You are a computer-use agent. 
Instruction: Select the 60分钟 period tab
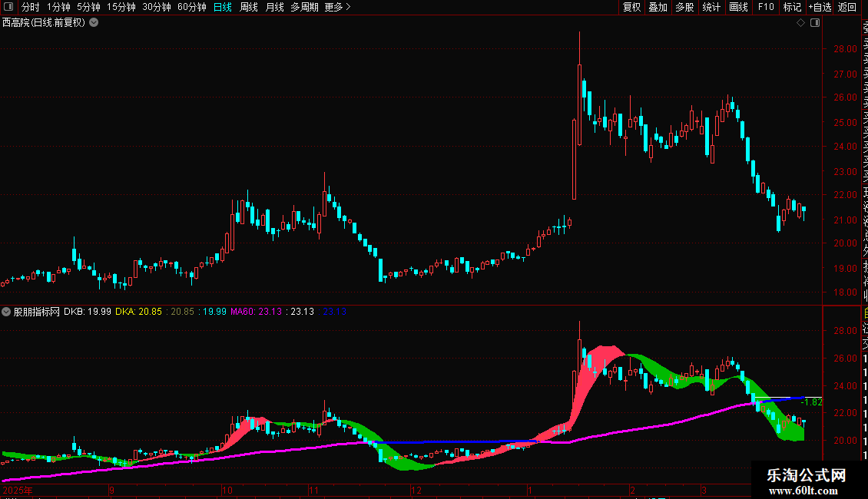[192, 7]
